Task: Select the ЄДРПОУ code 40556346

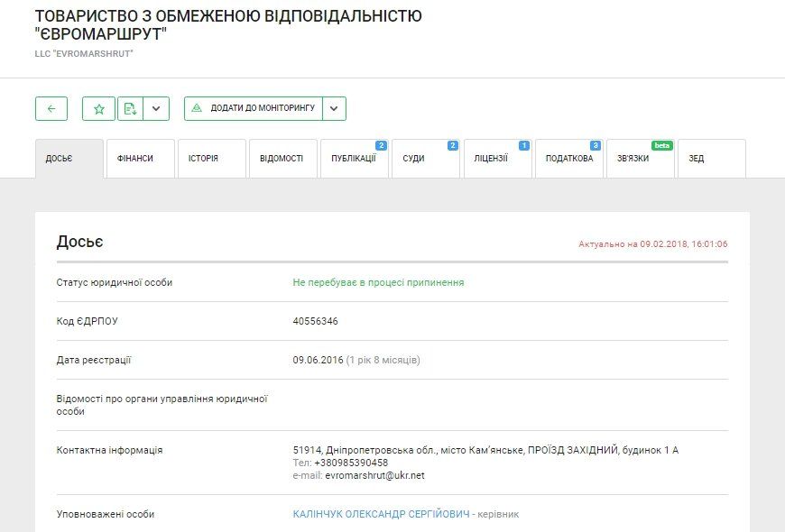Action: tap(315, 321)
